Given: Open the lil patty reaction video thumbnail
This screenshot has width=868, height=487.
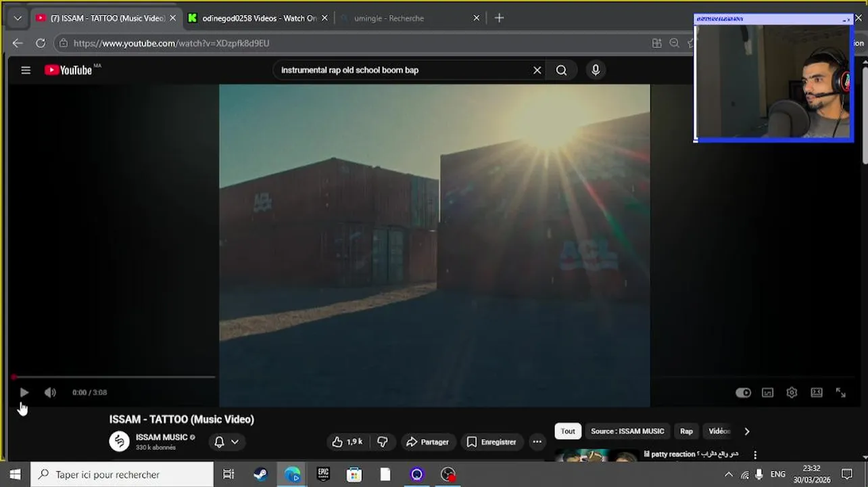Looking at the screenshot, I should click(x=597, y=456).
